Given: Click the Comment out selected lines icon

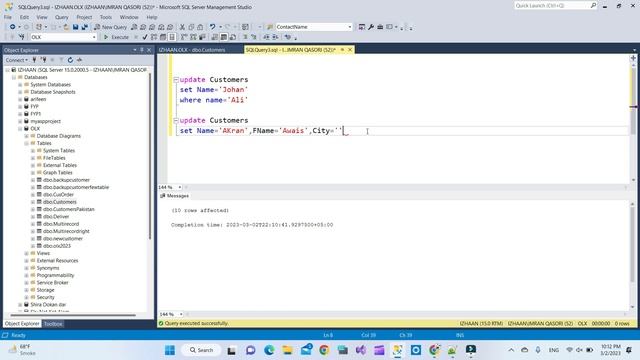Looking at the screenshot, I should [x=245, y=37].
